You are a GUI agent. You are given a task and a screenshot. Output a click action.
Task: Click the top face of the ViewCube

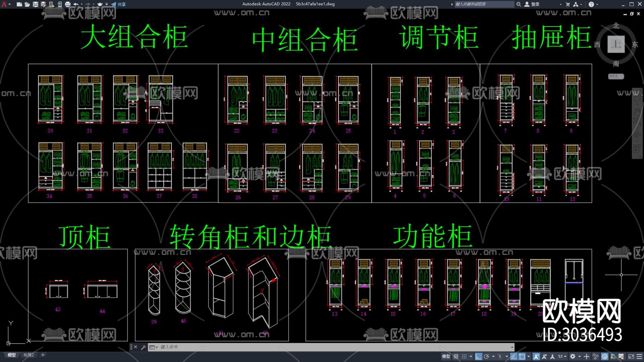click(x=615, y=44)
